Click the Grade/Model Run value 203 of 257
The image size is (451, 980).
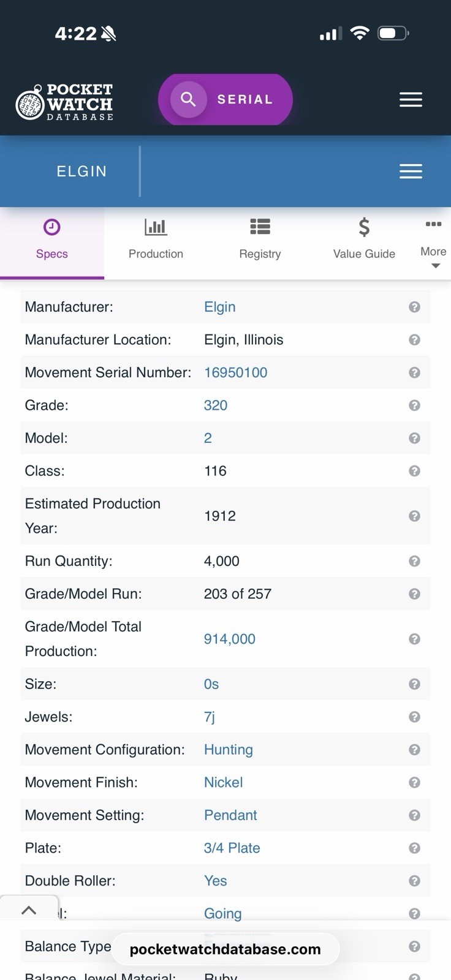(237, 594)
